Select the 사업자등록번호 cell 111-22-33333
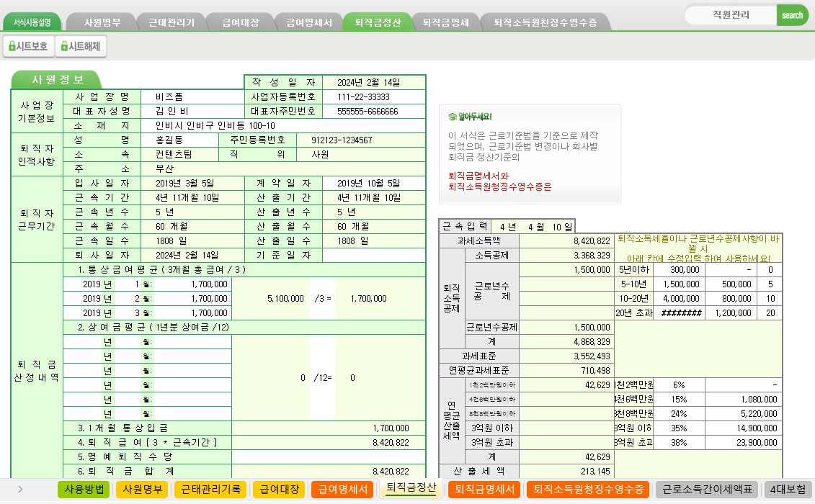This screenshot has height=504, width=815. [374, 97]
